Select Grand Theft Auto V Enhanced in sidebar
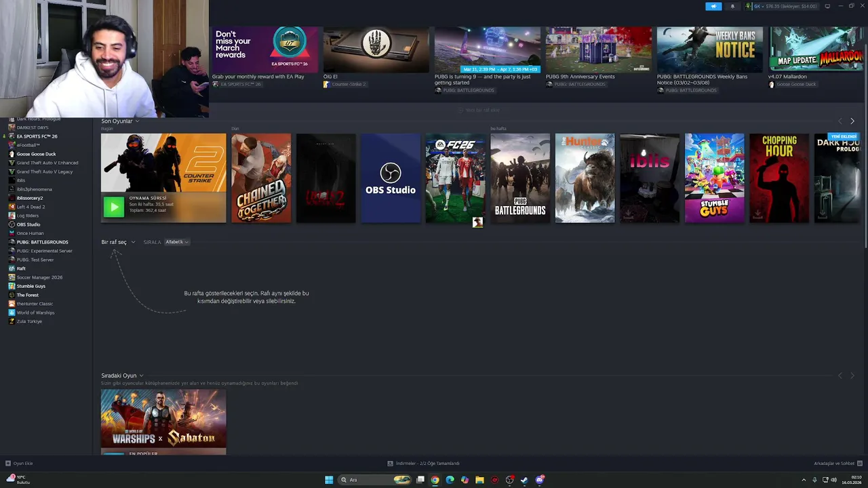This screenshot has height=488, width=868. pos(47,163)
